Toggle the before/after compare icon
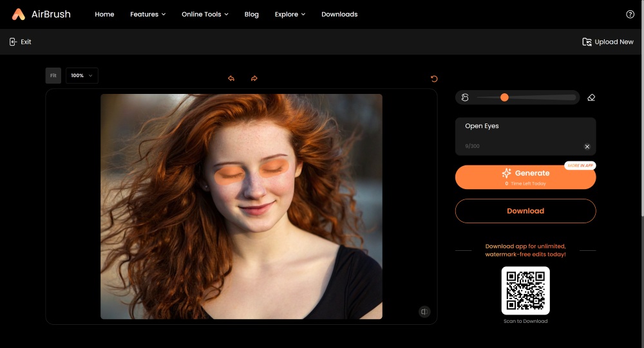This screenshot has width=644, height=348. pos(424,312)
